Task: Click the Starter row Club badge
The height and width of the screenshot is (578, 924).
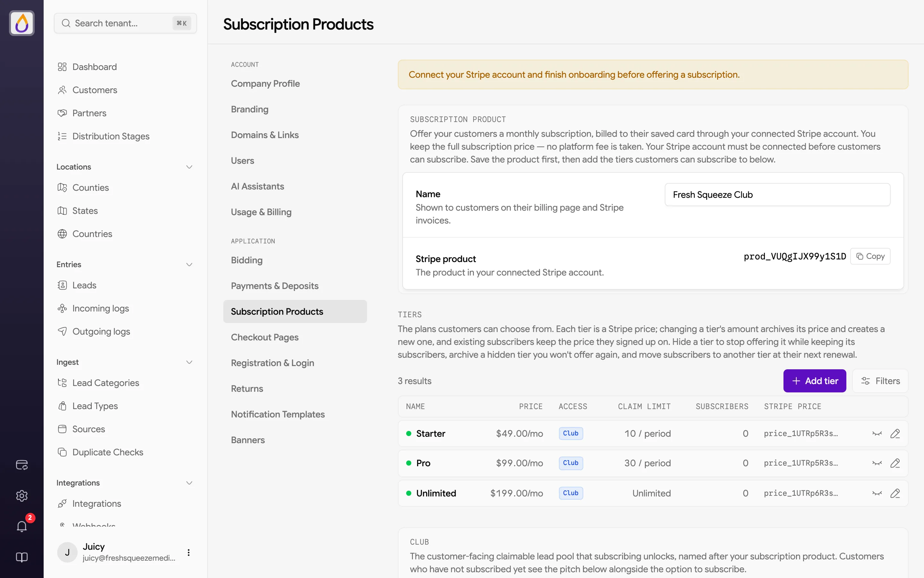Action: pos(570,433)
